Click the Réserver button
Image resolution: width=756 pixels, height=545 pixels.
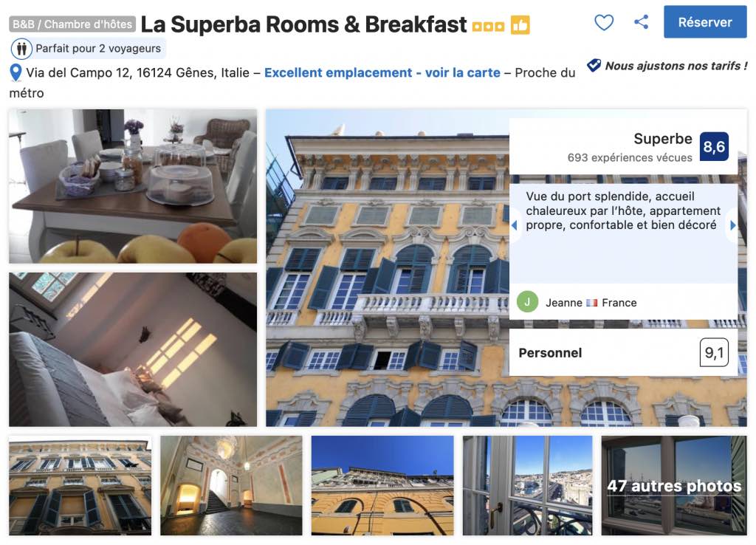coord(705,22)
